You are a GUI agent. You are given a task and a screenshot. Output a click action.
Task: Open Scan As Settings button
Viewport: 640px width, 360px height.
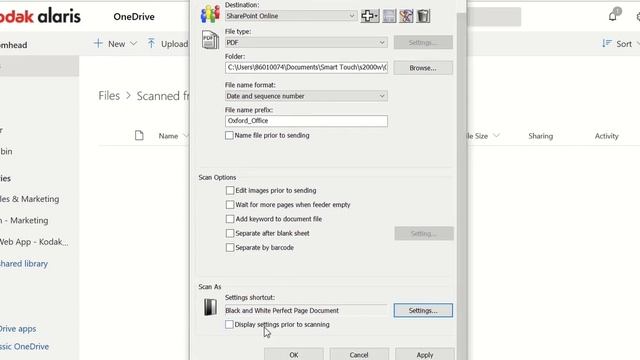(x=423, y=310)
